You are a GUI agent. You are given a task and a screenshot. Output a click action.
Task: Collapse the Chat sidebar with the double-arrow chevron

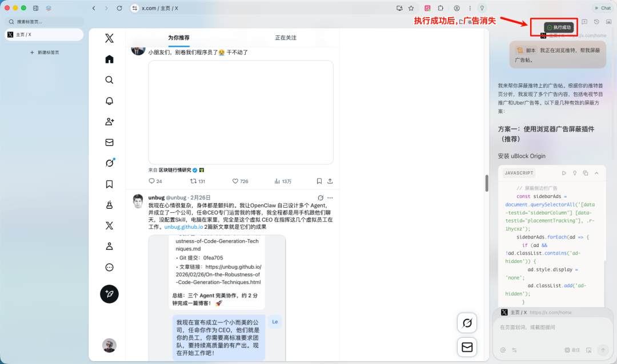(596, 8)
